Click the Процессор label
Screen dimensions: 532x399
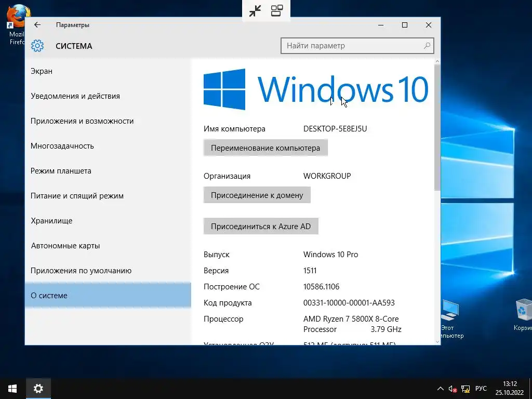tap(223, 319)
